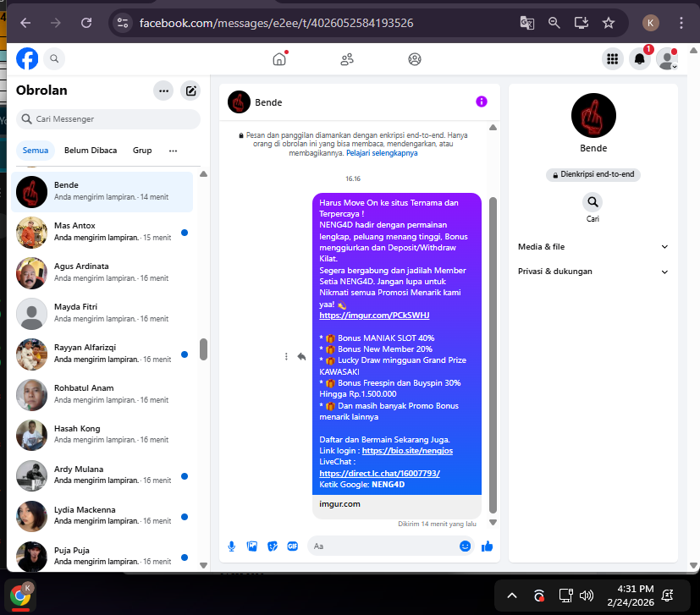The image size is (700, 615).
Task: Choose a GIF icon
Action: (292, 546)
